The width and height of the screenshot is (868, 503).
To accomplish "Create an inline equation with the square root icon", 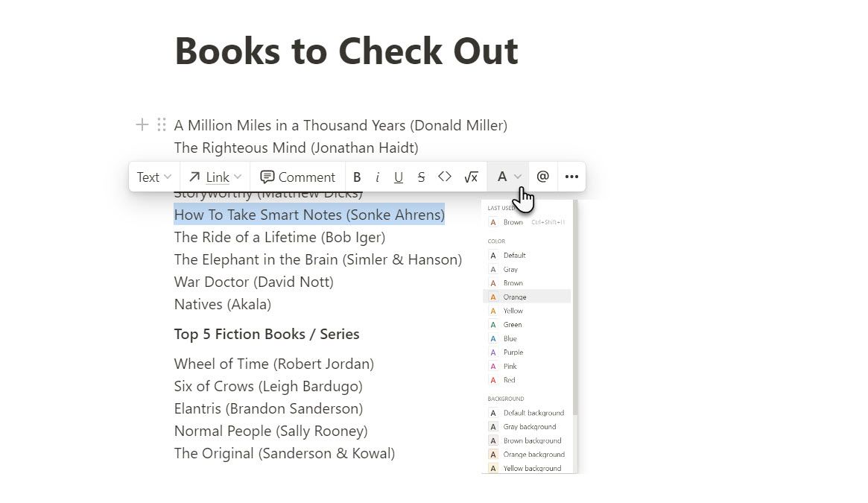I will (x=471, y=177).
